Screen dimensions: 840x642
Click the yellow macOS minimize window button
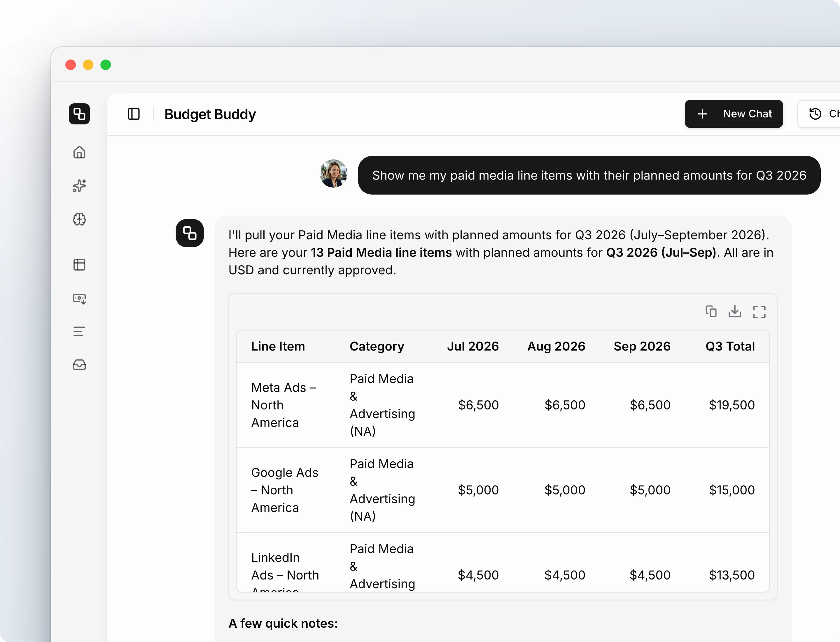[x=88, y=65]
